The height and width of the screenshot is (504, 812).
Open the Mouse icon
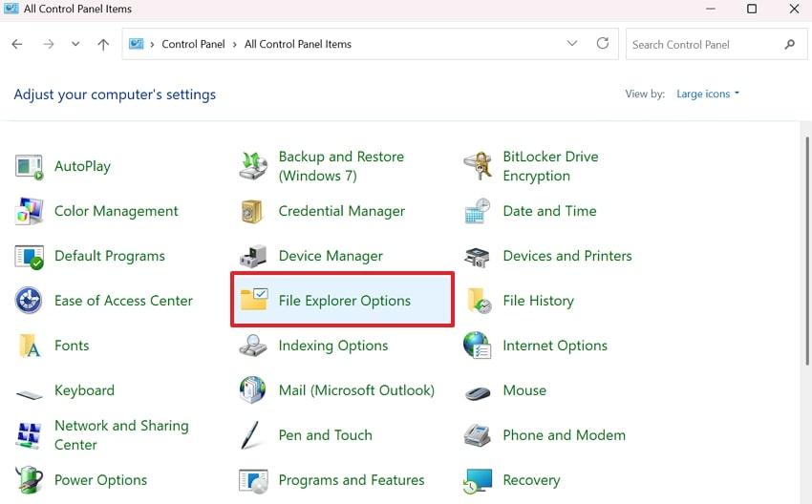click(x=478, y=392)
